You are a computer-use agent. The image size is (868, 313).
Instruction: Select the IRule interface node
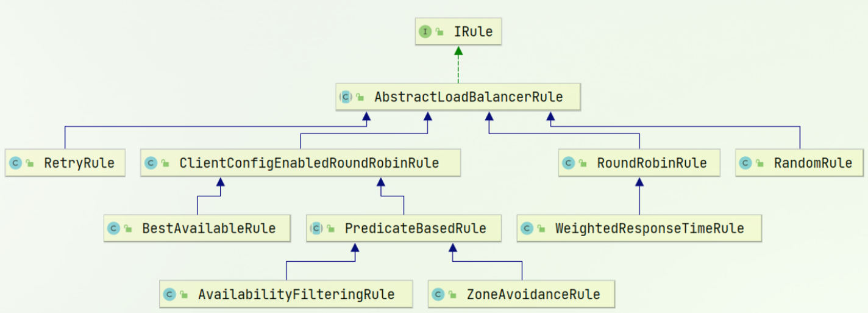point(458,32)
